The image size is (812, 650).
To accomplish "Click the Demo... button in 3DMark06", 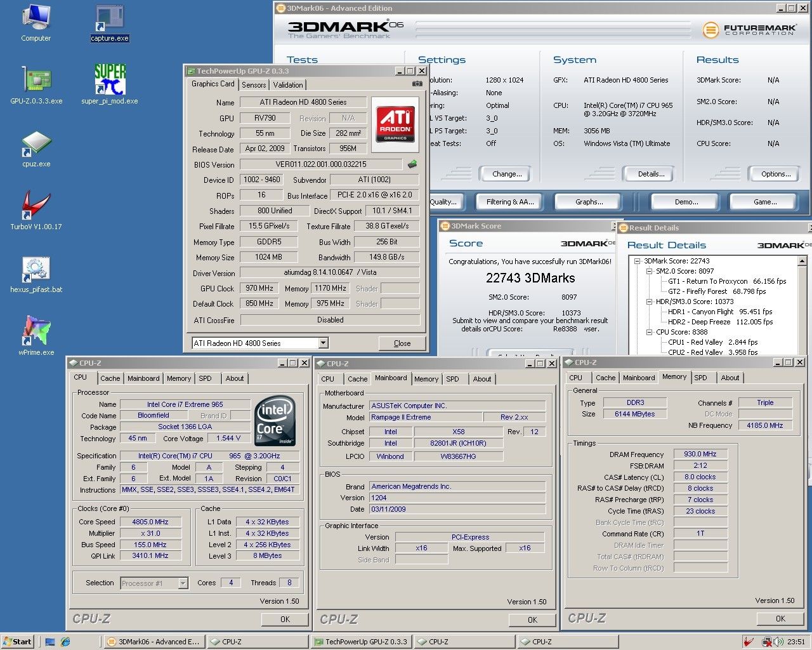I will pos(686,202).
